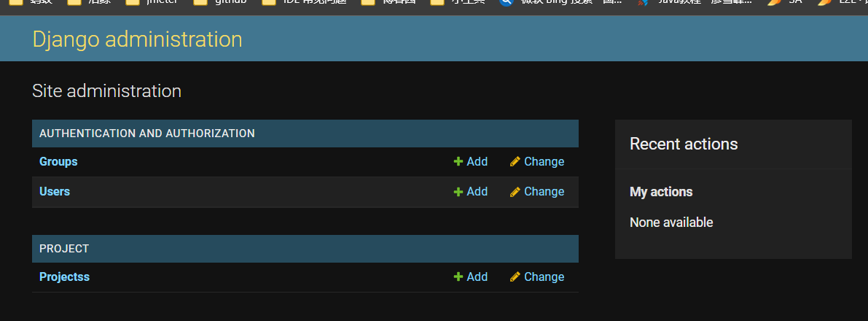Select Change text link for Projectss

click(x=544, y=276)
